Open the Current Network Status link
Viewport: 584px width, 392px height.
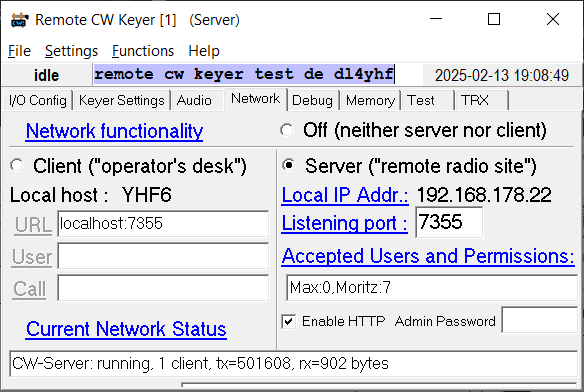coord(126,329)
